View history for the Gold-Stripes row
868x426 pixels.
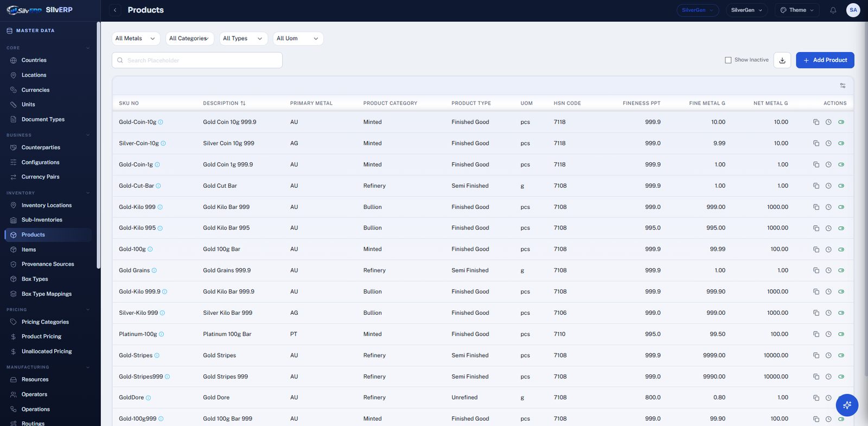pos(828,355)
